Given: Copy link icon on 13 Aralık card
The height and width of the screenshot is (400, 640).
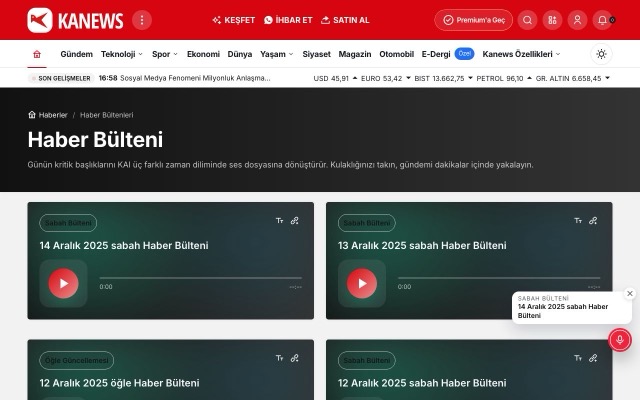Looking at the screenshot, I should pyautogui.click(x=593, y=221).
